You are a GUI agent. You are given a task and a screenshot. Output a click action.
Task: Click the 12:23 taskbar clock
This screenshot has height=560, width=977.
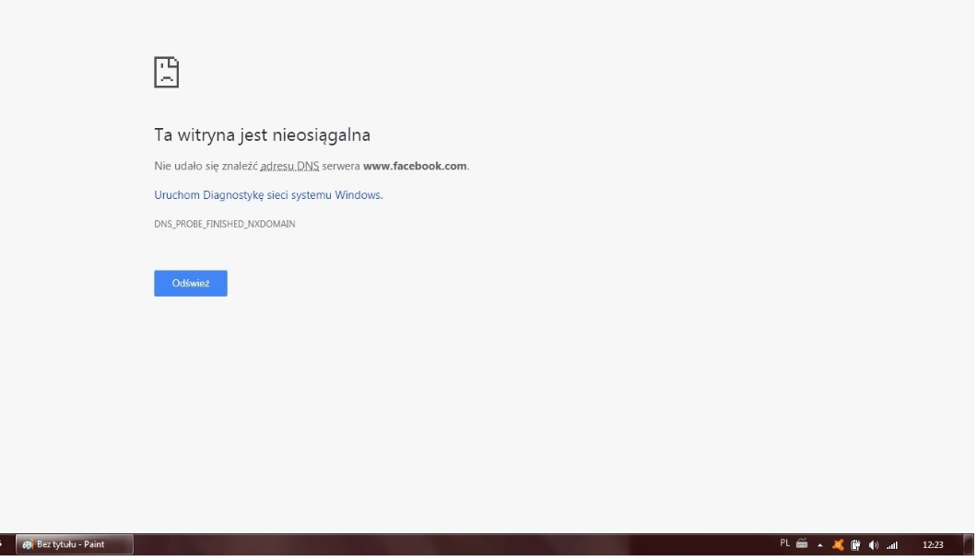(x=933, y=544)
